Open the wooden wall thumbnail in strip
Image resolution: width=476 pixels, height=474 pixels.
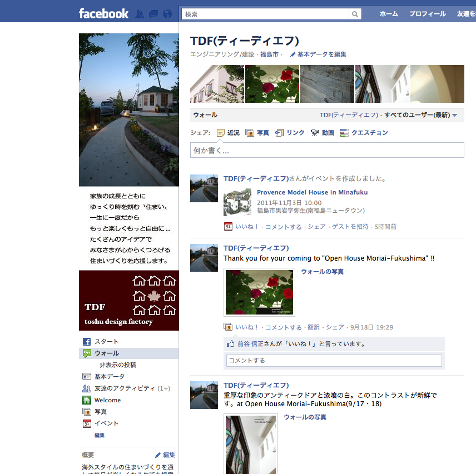coord(327,84)
